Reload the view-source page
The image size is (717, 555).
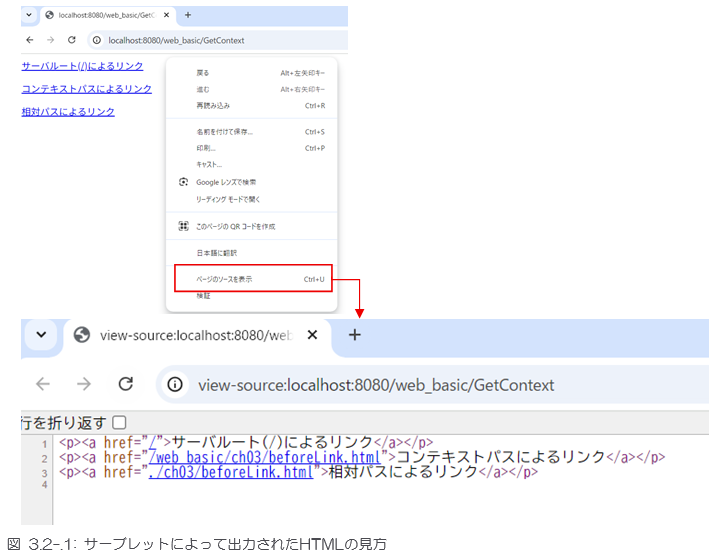pyautogui.click(x=126, y=385)
